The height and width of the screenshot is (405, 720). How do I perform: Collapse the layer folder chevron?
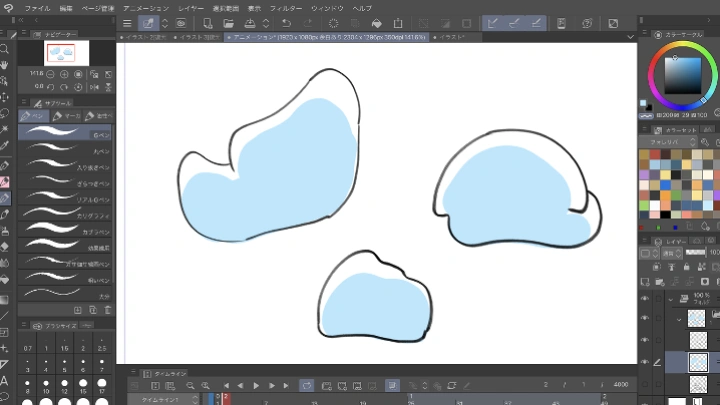[x=670, y=299]
